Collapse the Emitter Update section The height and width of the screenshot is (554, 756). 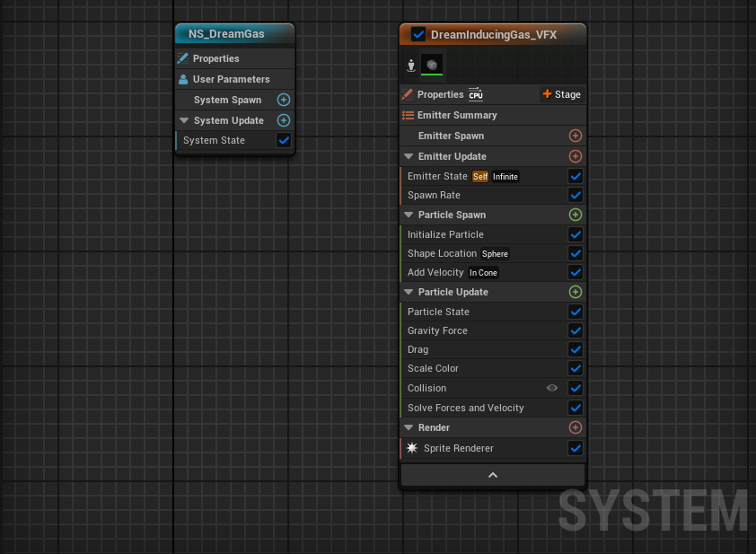pos(409,156)
